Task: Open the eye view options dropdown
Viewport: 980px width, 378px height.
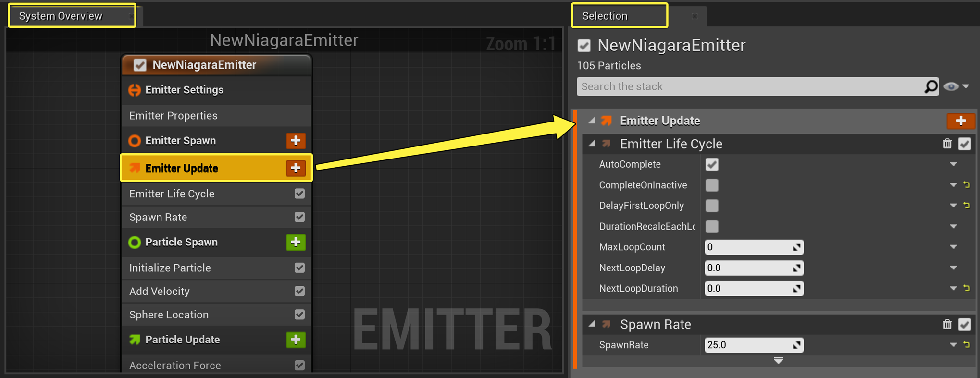Action: click(956, 86)
